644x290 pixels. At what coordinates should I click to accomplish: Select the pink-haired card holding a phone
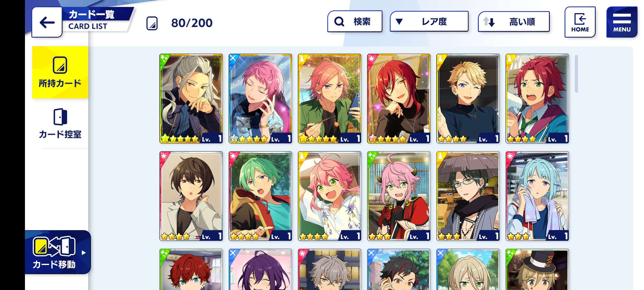(260, 99)
